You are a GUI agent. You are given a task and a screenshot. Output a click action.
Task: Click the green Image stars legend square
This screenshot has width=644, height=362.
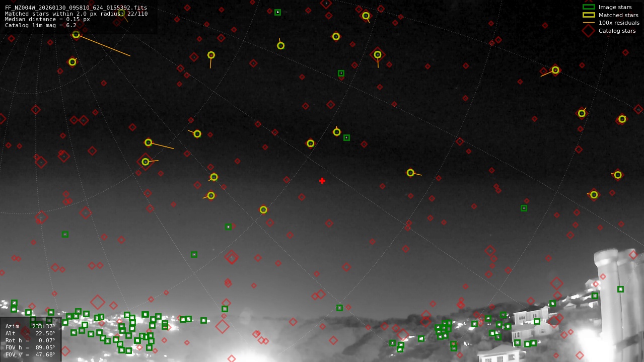pos(588,7)
